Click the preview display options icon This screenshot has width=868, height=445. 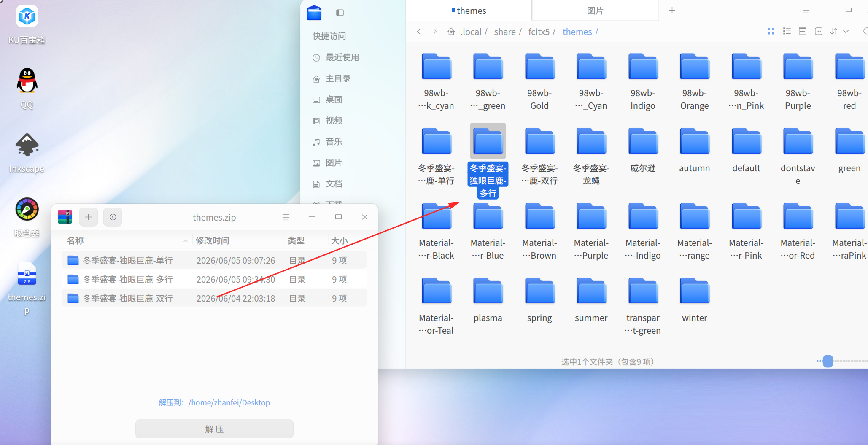819,32
